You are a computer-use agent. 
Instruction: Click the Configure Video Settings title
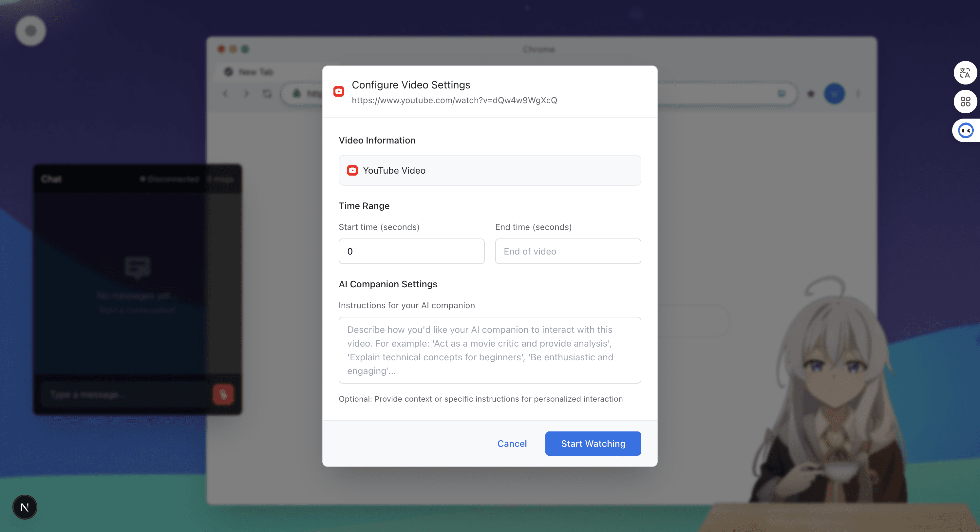[x=411, y=85]
